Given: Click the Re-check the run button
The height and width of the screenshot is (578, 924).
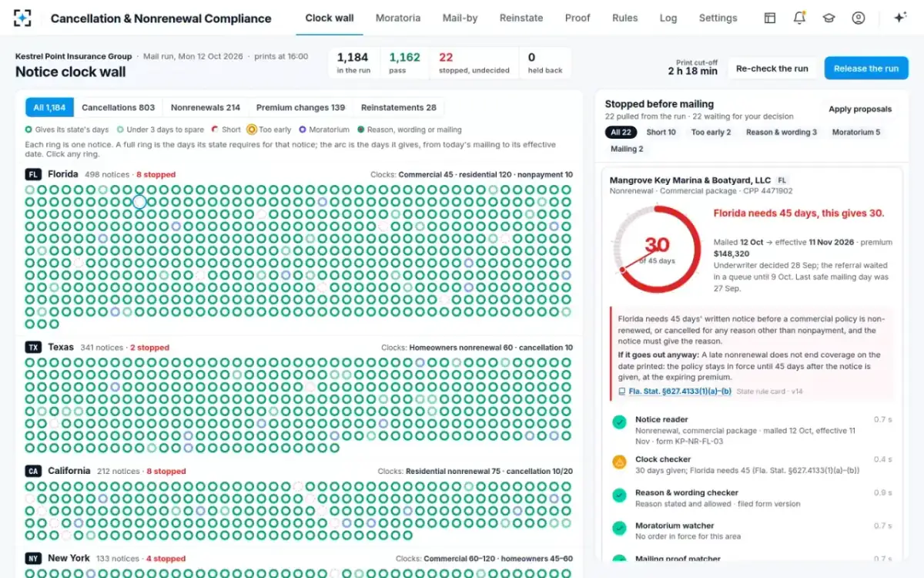Looking at the screenshot, I should click(772, 69).
